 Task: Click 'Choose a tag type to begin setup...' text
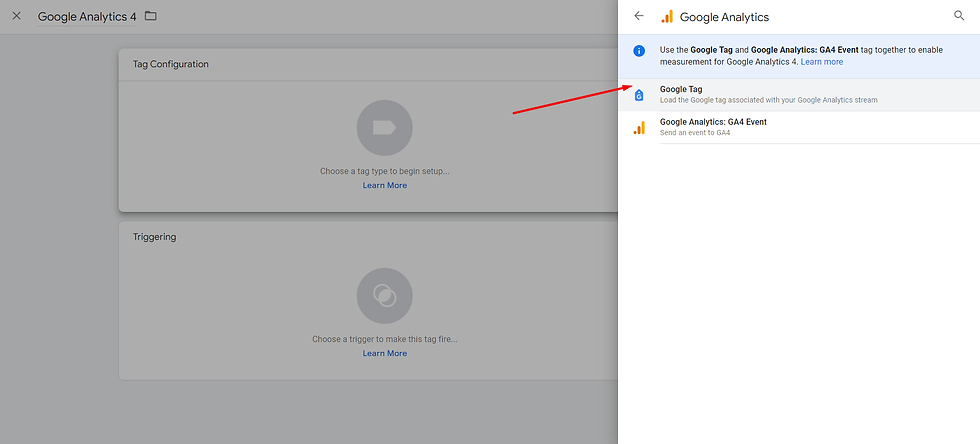click(384, 171)
